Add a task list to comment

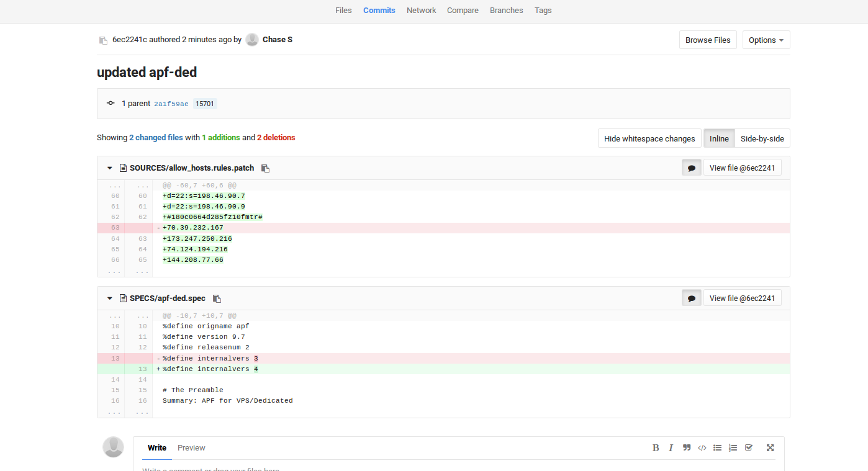749,448
